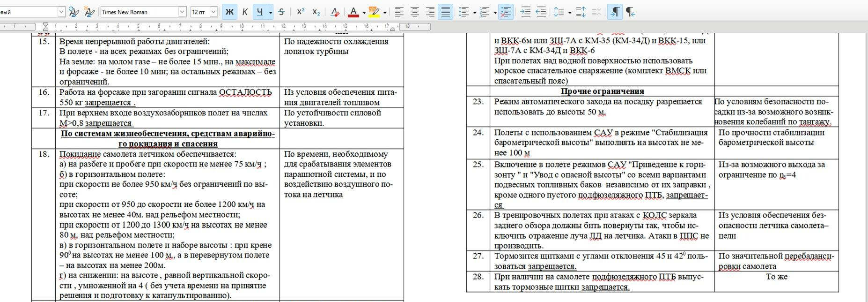
Task: Click the Update Selected Style icon
Action: [74, 12]
